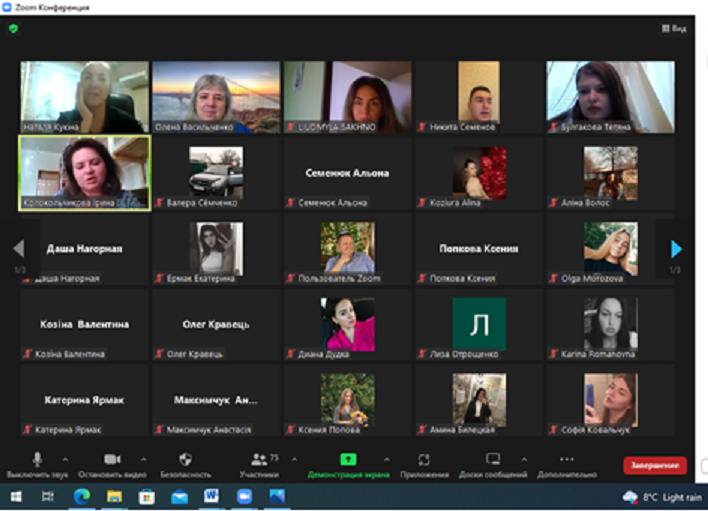
Task: Go to next gallery page with right arrow
Action: pos(676,249)
